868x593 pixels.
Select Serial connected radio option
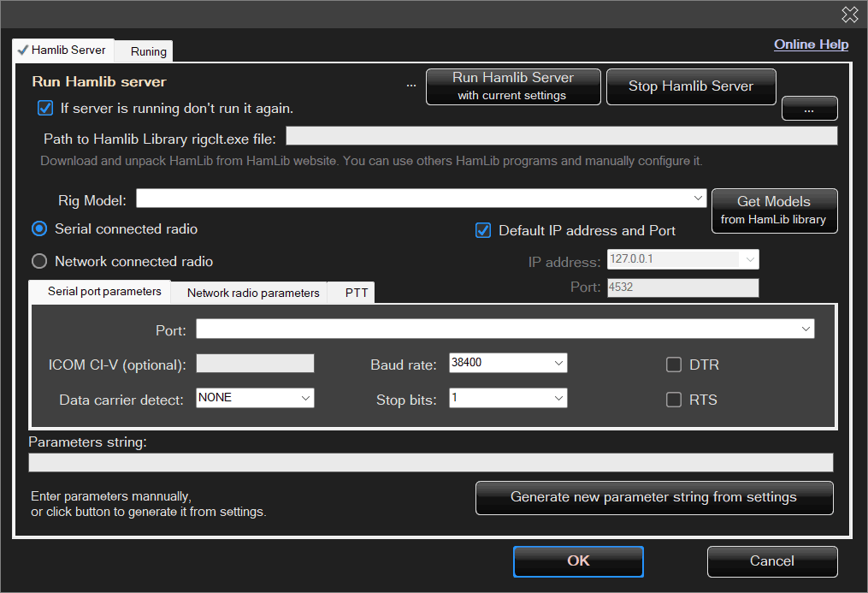click(x=39, y=229)
